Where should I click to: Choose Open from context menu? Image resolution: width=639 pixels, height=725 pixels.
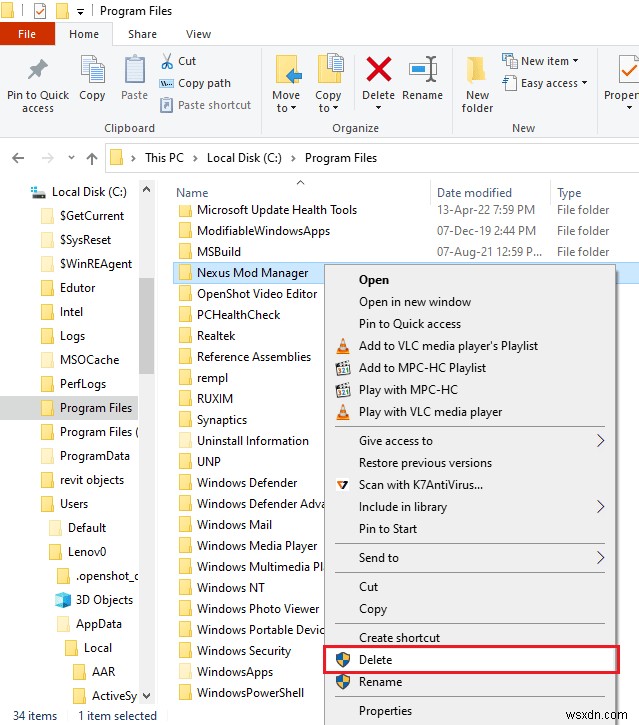click(470, 280)
